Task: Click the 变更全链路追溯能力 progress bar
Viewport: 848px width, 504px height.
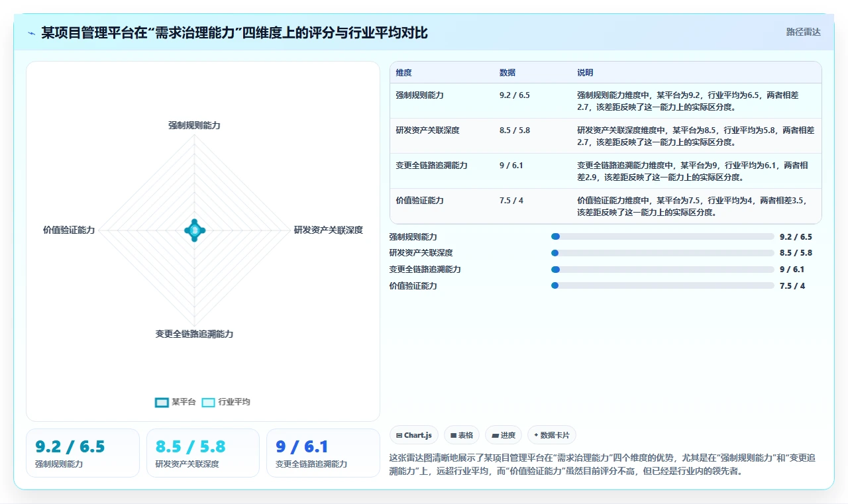Action: coord(662,270)
